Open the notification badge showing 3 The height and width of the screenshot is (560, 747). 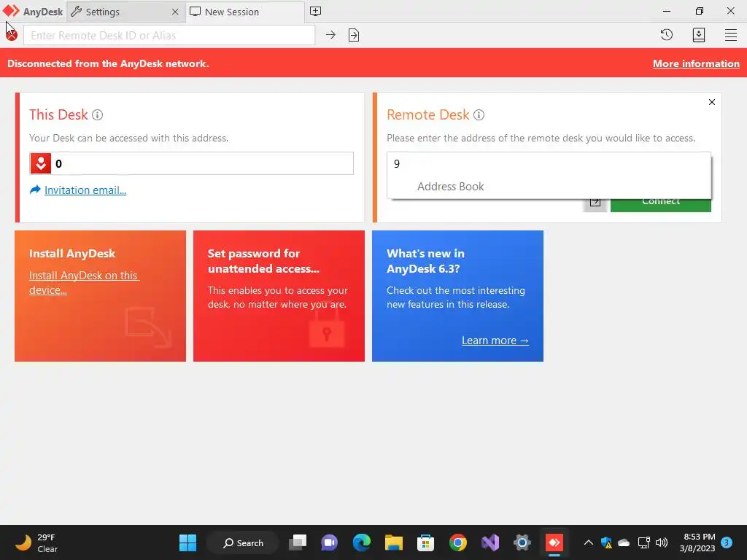[727, 542]
